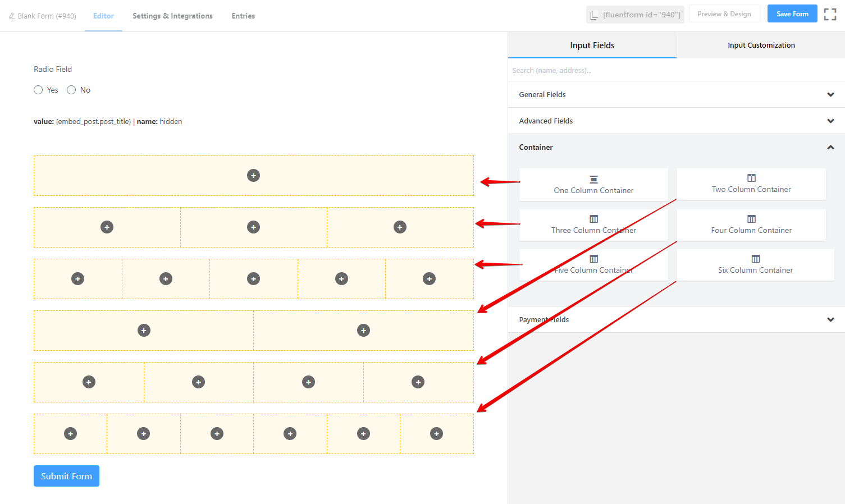
Task: Select the One Column Container icon
Action: pyautogui.click(x=593, y=180)
